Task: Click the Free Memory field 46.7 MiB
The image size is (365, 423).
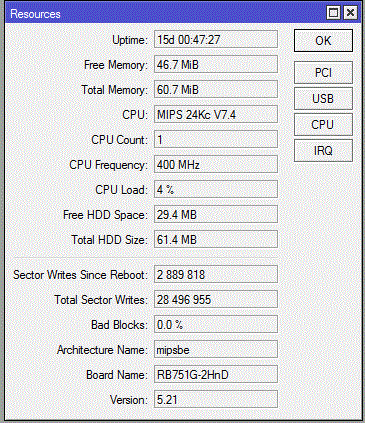Action: click(216, 64)
